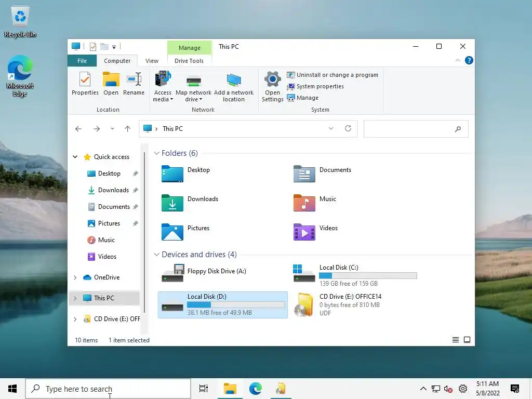Screen dimensions: 532x399
Task: Select the CD Drive (E:) OFFICE14 icon
Action: click(x=303, y=304)
